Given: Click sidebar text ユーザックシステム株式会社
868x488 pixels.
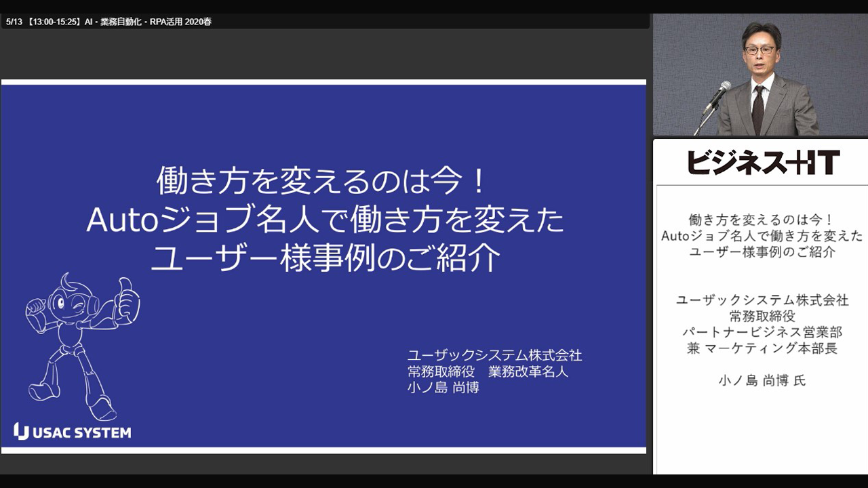Looking at the screenshot, I should pos(762,300).
